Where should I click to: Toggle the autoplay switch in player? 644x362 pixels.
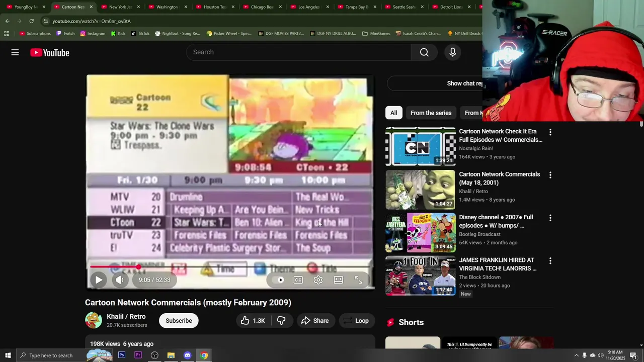(x=278, y=280)
